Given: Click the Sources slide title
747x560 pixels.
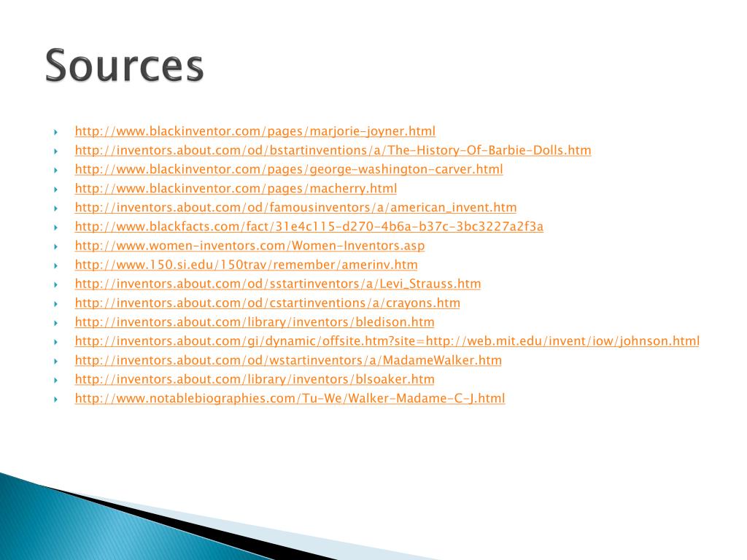Looking at the screenshot, I should (x=124, y=66).
